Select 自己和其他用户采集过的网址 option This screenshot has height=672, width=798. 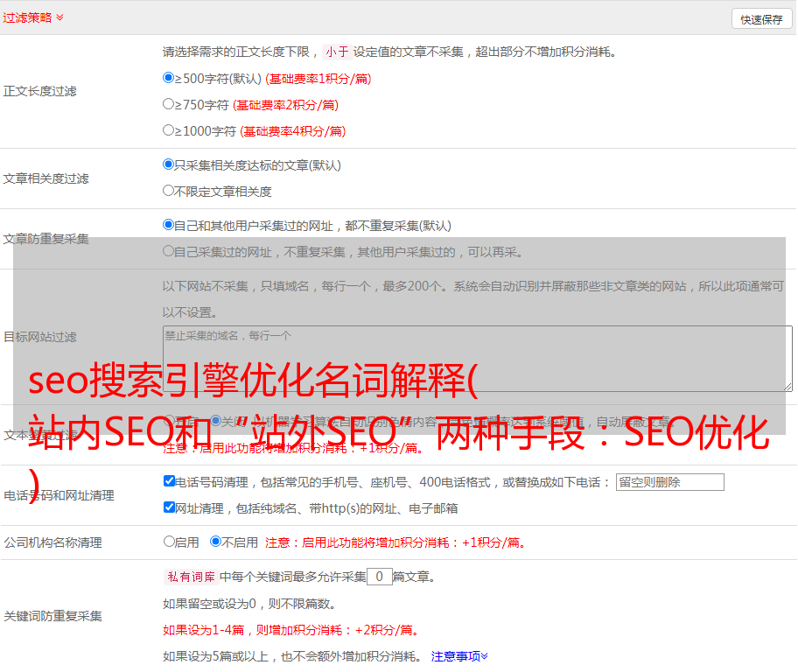(x=168, y=225)
